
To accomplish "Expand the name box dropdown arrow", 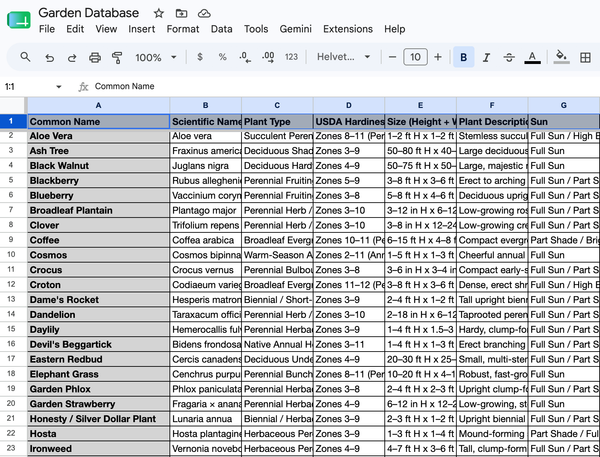I will [x=59, y=87].
